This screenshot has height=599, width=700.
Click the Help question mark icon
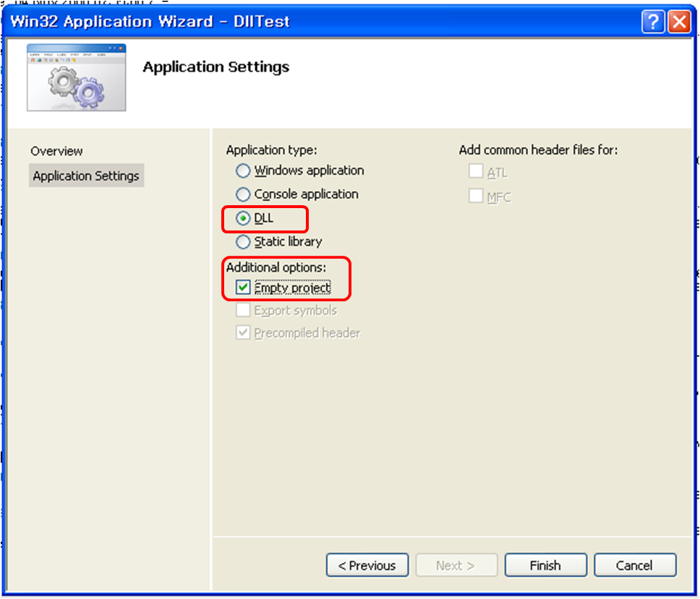click(653, 22)
